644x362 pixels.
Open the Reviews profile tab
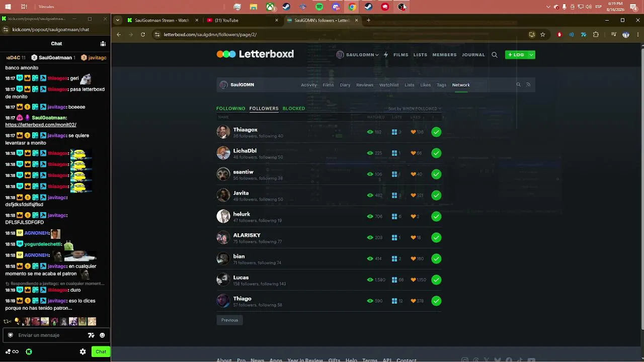pyautogui.click(x=365, y=85)
